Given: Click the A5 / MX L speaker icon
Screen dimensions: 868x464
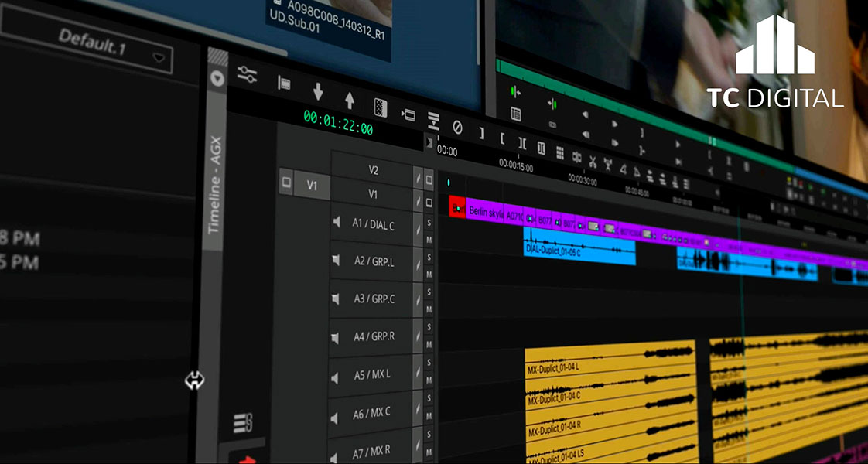Looking at the screenshot, I should [x=335, y=378].
